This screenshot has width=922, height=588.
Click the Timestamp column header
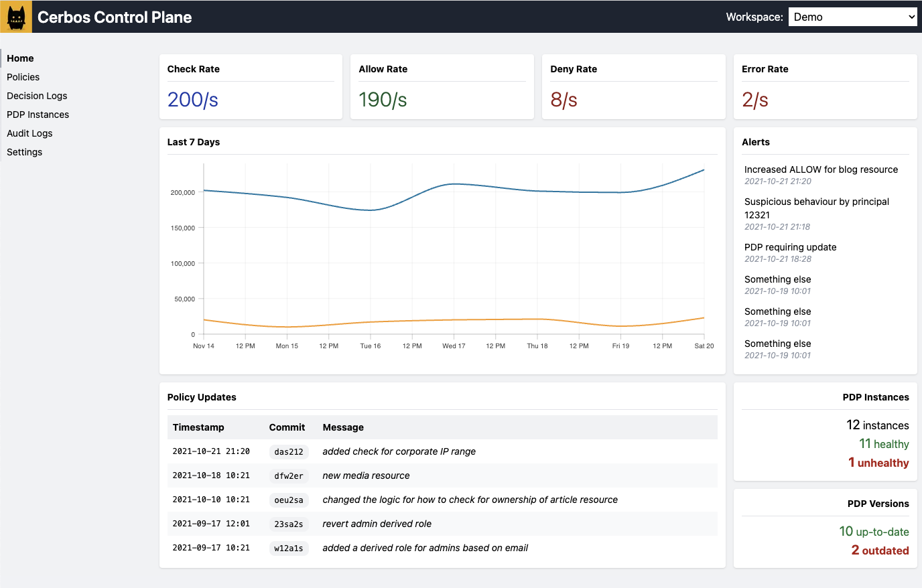click(x=198, y=427)
